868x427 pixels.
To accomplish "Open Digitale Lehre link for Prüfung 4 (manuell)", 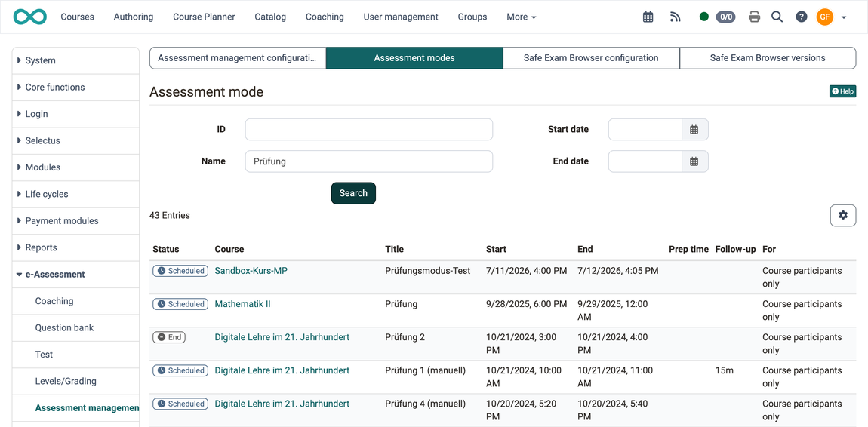I will pos(282,404).
